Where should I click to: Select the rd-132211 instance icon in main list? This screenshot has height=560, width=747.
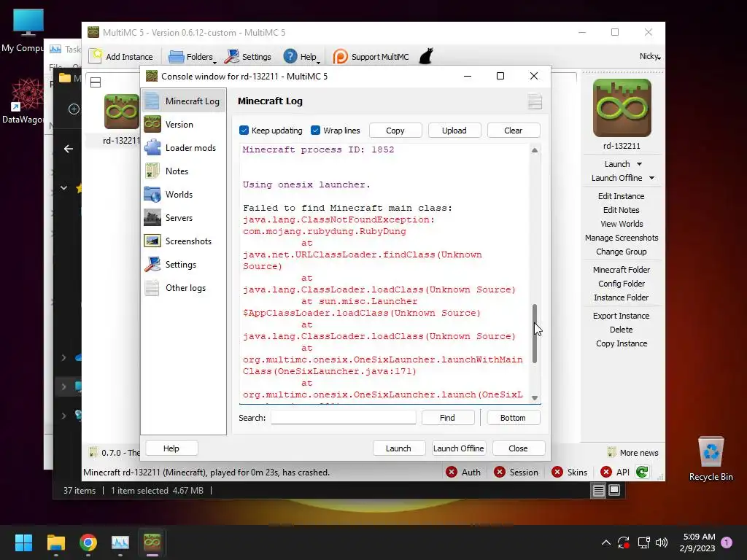pos(122,112)
